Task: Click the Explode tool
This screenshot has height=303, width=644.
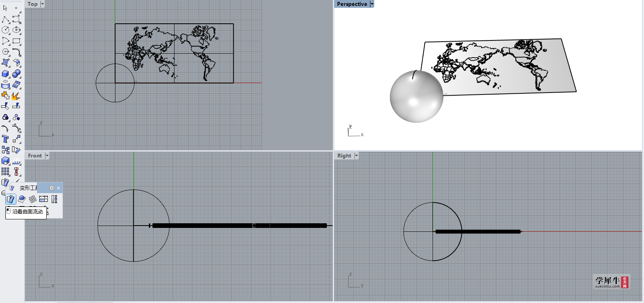Action: tap(16, 95)
